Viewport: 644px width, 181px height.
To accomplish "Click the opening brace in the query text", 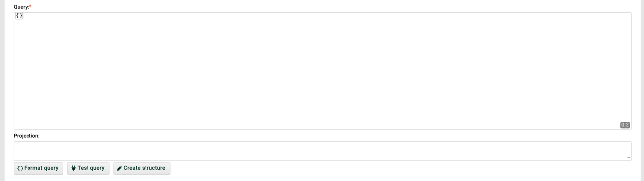I will click(18, 16).
